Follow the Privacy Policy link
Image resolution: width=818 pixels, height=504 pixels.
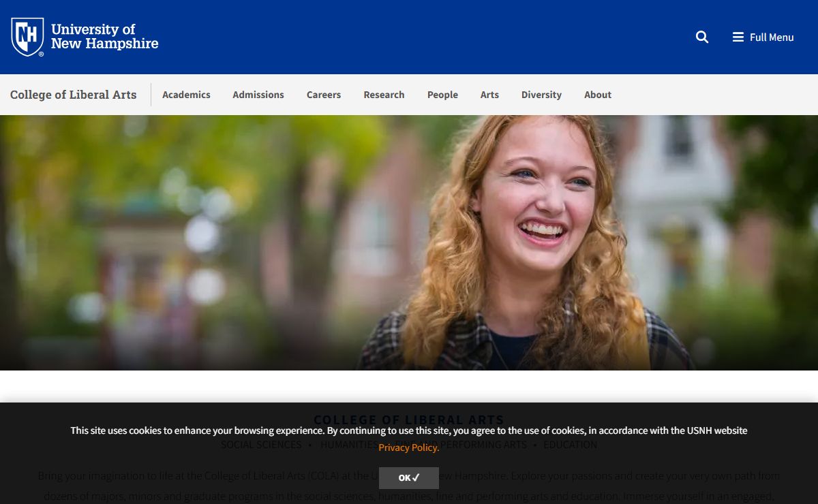408,447
